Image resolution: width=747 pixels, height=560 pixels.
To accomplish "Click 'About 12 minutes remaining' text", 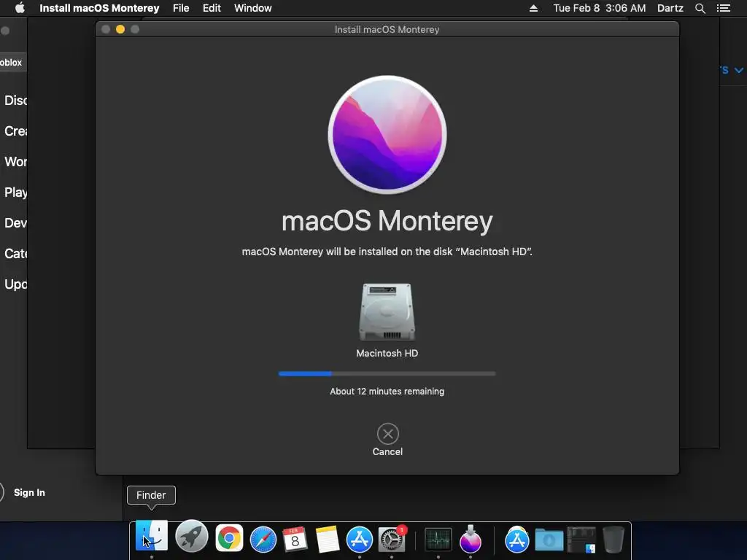I will pyautogui.click(x=387, y=392).
